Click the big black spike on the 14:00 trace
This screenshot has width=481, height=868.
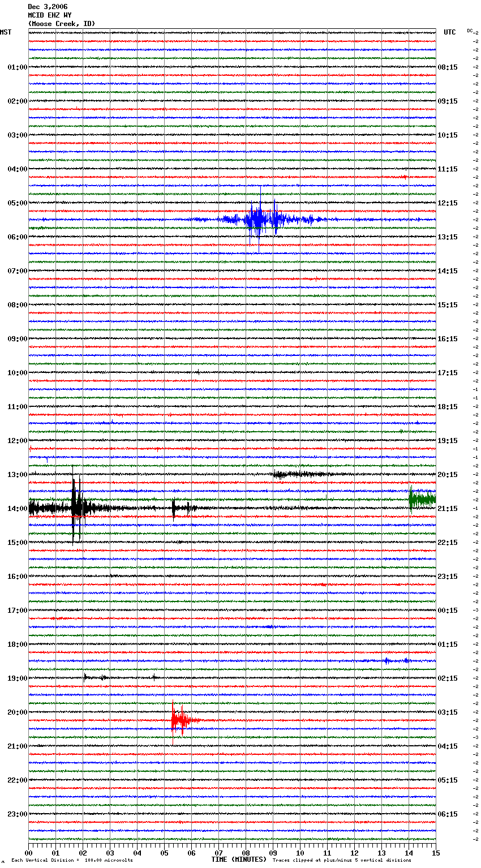pyautogui.click(x=76, y=505)
